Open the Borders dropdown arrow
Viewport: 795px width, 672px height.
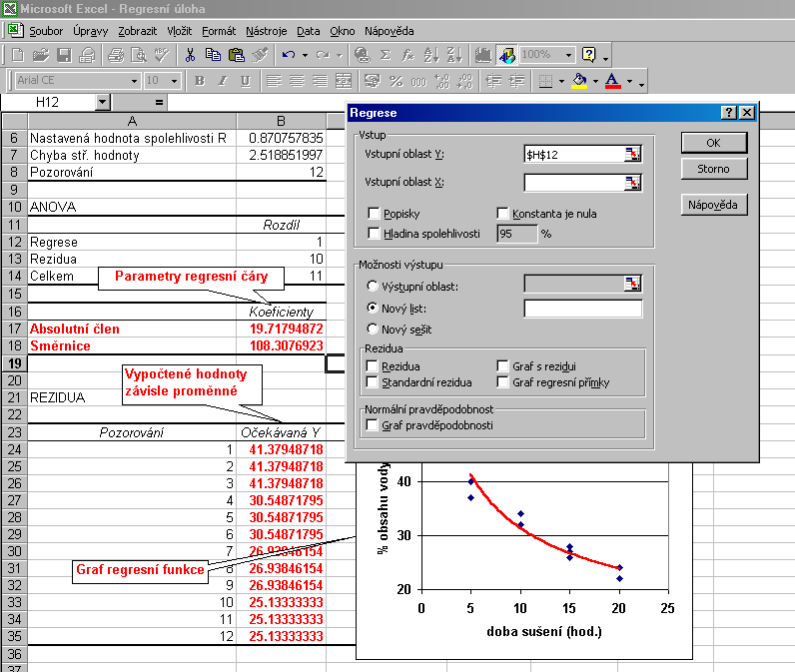[x=561, y=81]
